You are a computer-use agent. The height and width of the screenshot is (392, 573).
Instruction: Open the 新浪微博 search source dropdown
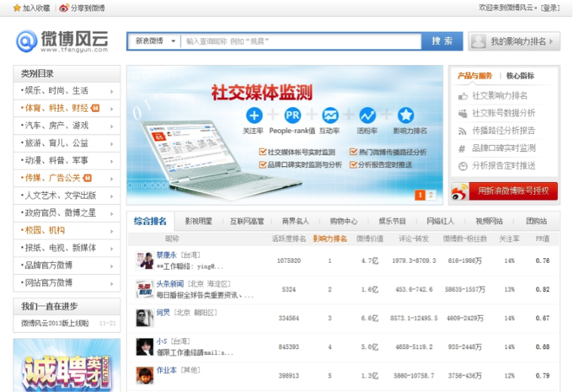pyautogui.click(x=155, y=41)
